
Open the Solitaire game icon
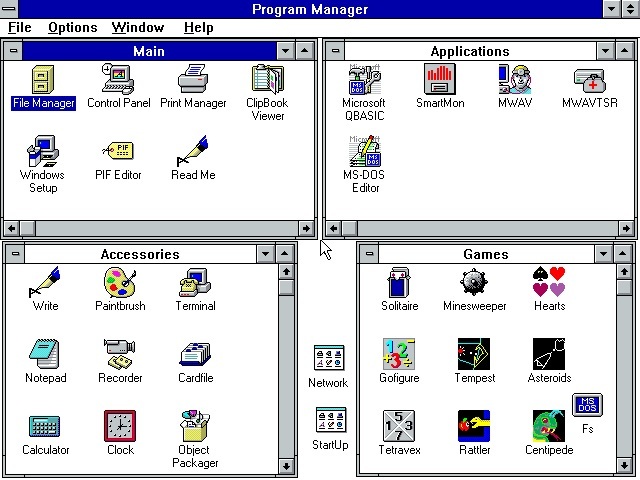[x=399, y=282]
